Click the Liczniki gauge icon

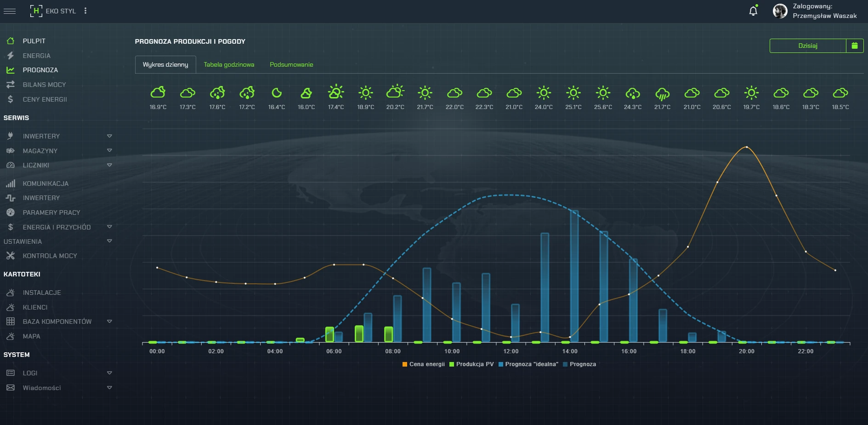tap(11, 165)
